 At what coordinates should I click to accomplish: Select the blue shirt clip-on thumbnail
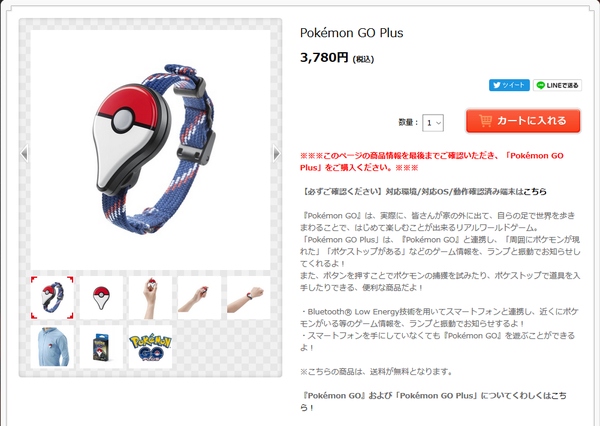coord(52,347)
